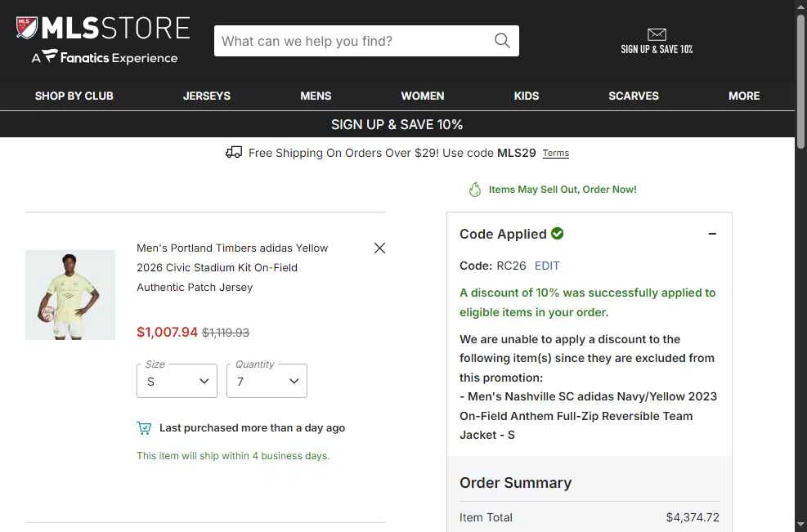Open the Size dropdown
The image size is (807, 532).
177,381
